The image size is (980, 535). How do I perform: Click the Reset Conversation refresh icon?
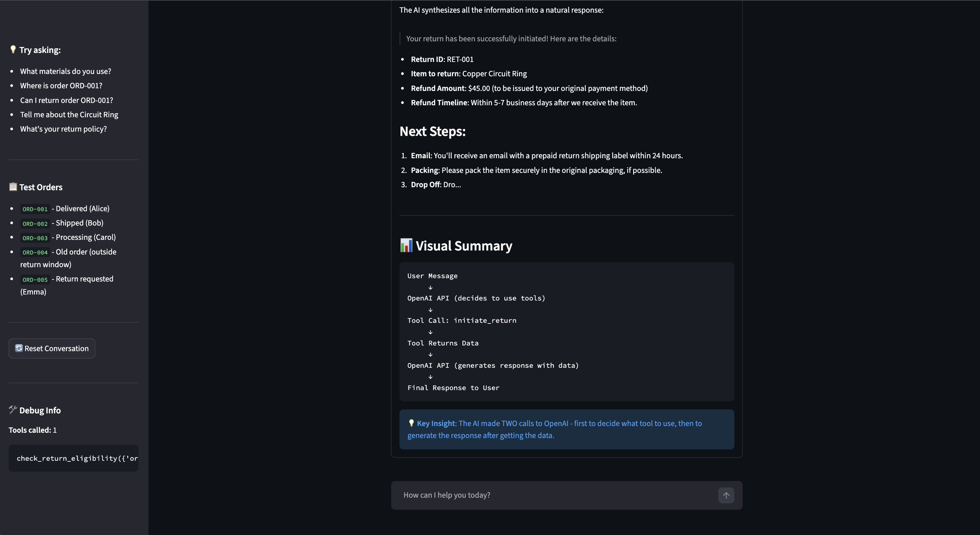click(19, 348)
